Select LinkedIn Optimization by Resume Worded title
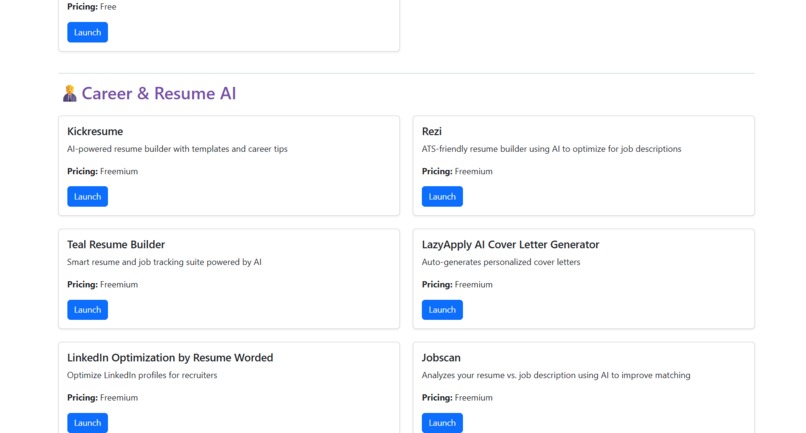The image size is (806, 433). [x=170, y=357]
